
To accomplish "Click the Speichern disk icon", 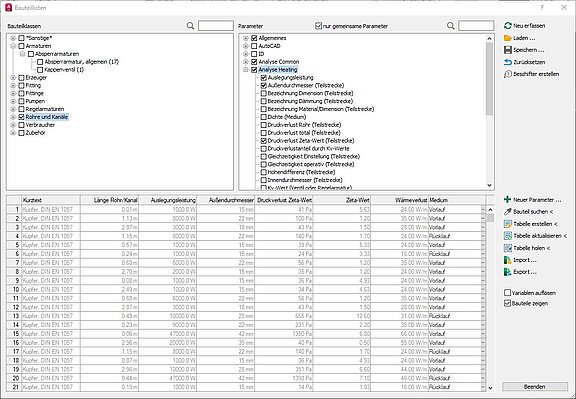I will click(x=508, y=50).
